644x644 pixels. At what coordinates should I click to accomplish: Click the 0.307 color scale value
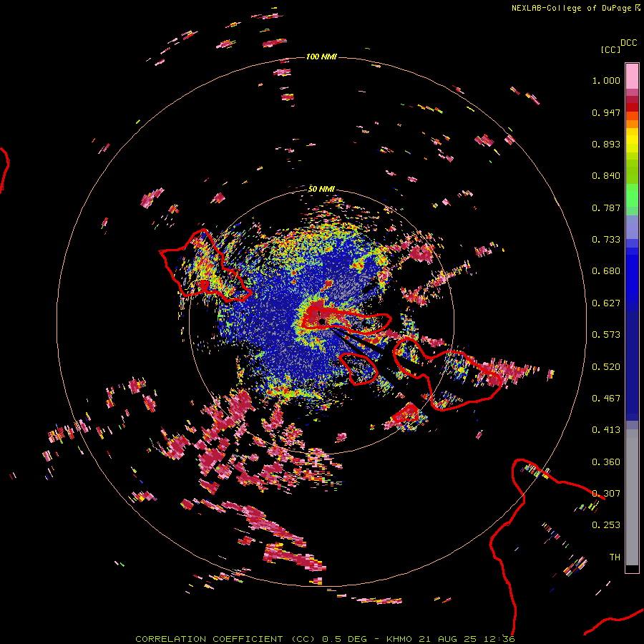(x=606, y=494)
